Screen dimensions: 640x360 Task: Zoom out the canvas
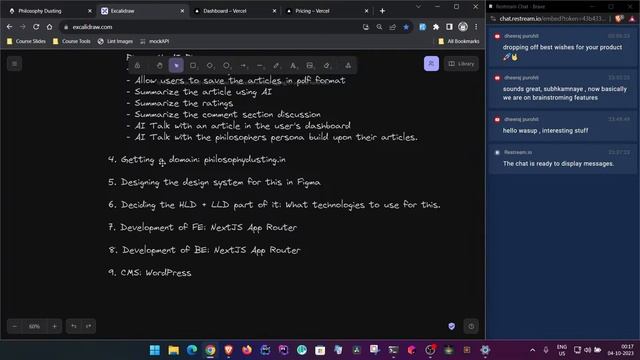[15, 326]
